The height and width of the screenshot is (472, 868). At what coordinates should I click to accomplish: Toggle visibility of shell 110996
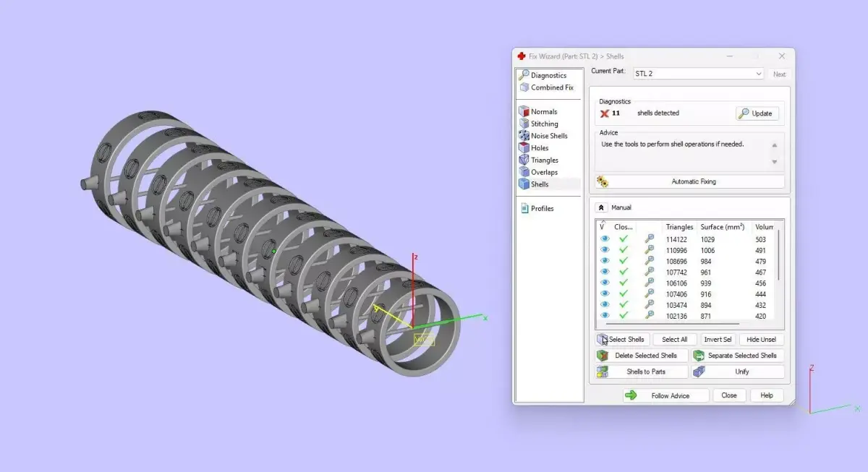[605, 250]
